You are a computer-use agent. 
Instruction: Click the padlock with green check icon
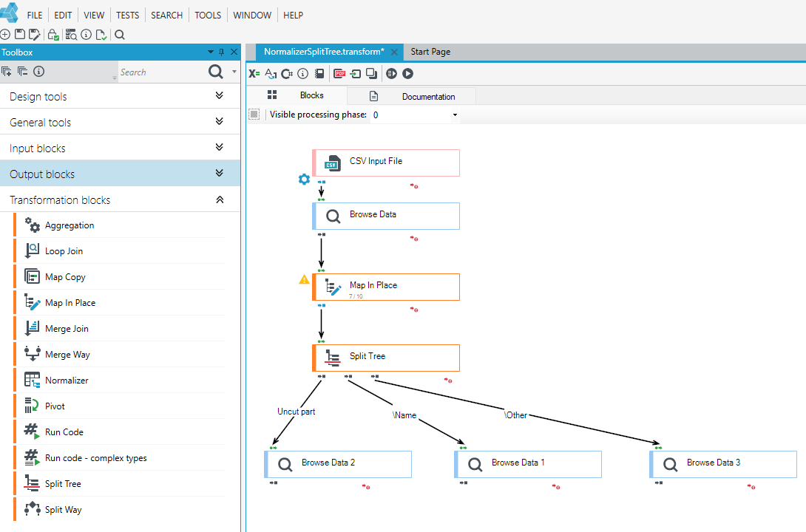[x=53, y=35]
